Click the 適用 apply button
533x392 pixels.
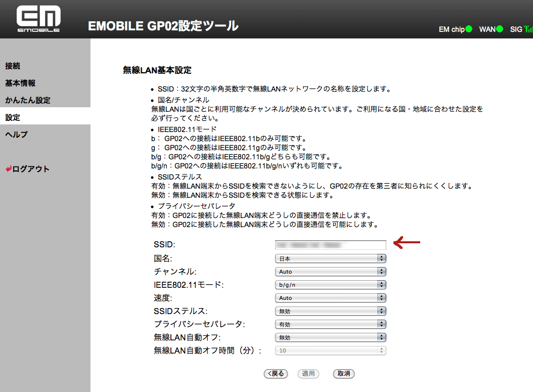click(x=308, y=373)
